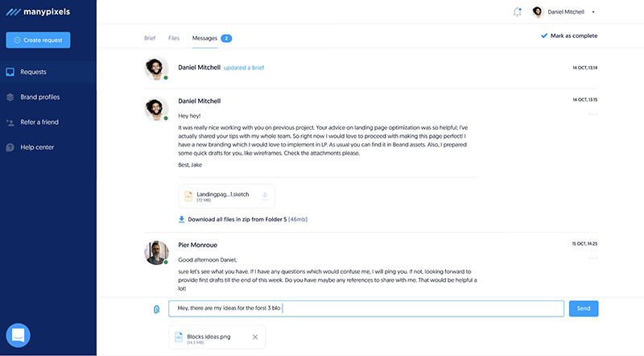644x356 pixels.
Task: Expand the Daniel Mitchell account dropdown
Action: click(x=593, y=12)
